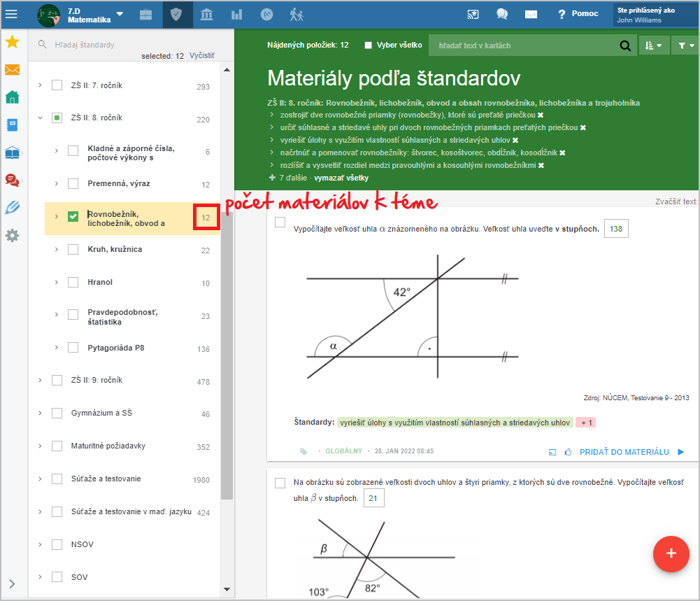This screenshot has height=601, width=700.
Task: Select Gymnázium a SŠ tree item
Action: 101,413
